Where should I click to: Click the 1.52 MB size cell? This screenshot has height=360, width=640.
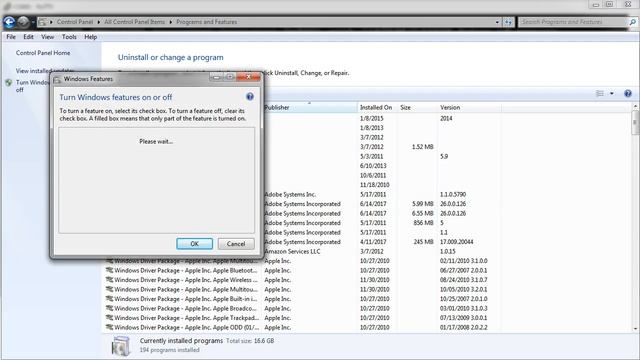(422, 147)
